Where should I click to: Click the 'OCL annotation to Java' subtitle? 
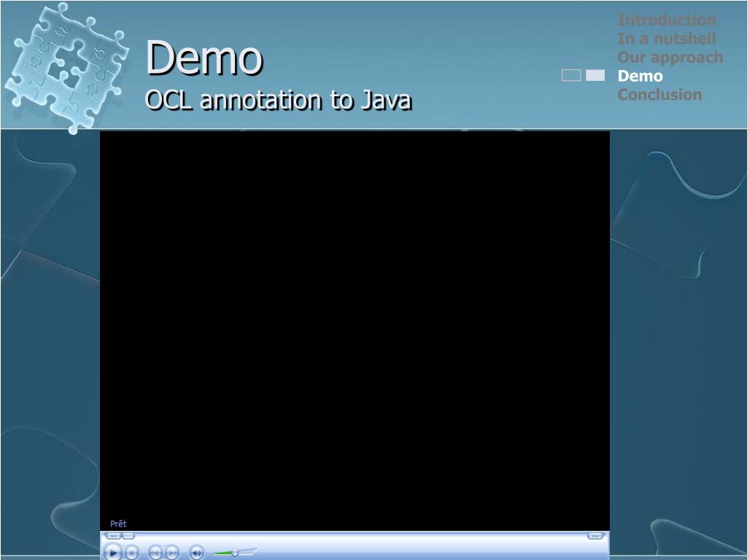(x=278, y=100)
